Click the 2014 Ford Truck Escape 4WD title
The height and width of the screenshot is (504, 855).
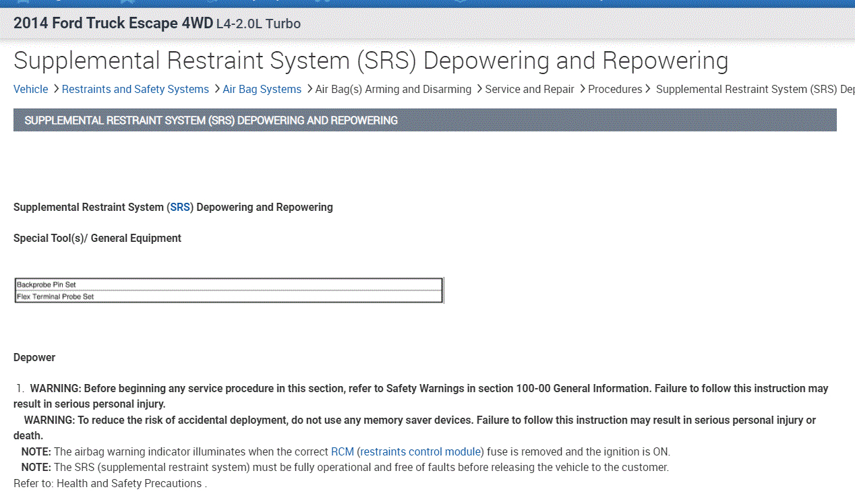pyautogui.click(x=113, y=23)
